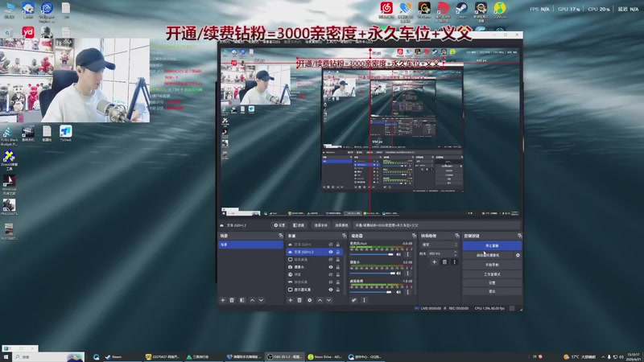The height and width of the screenshot is (362, 644).
Task: Mute the desktop audio speaker icon
Action: (398, 292)
